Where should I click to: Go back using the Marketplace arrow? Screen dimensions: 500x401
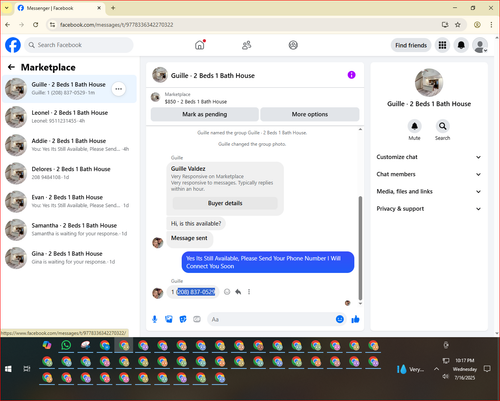point(11,67)
